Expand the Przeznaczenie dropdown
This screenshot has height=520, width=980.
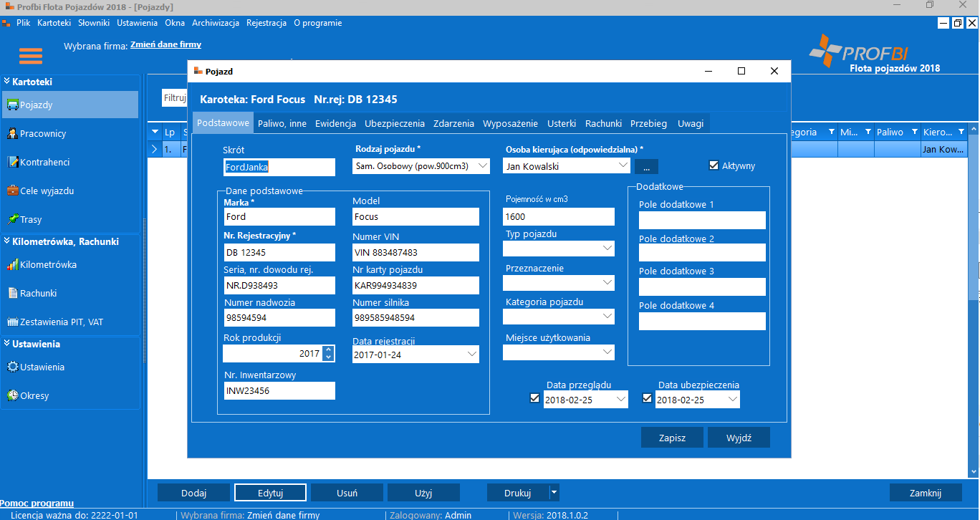pos(607,282)
